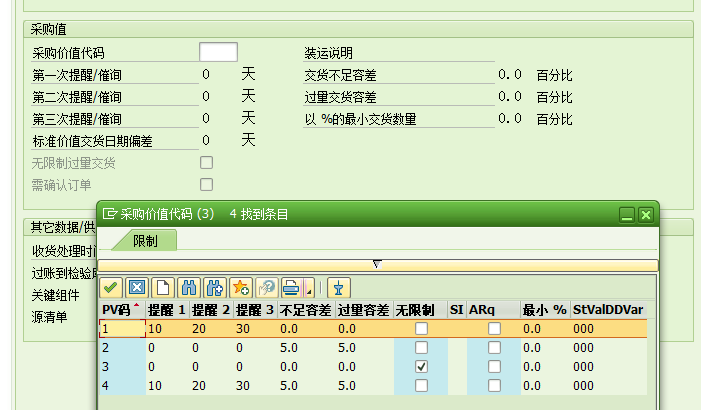Click the 采购价值代码 input field

[218, 53]
